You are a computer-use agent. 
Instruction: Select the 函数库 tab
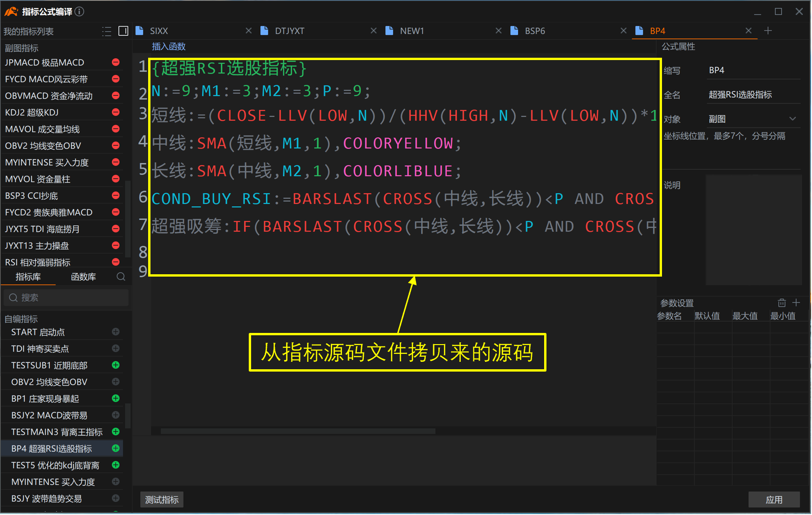83,277
